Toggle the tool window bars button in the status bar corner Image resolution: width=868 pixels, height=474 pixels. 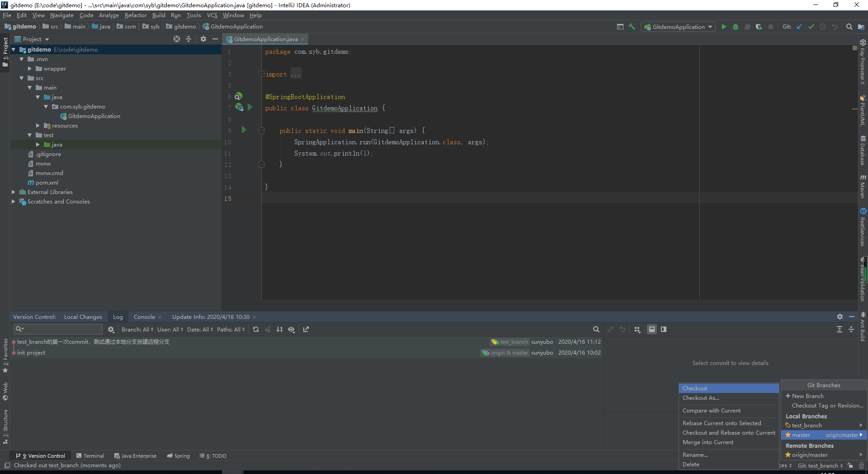(7, 465)
